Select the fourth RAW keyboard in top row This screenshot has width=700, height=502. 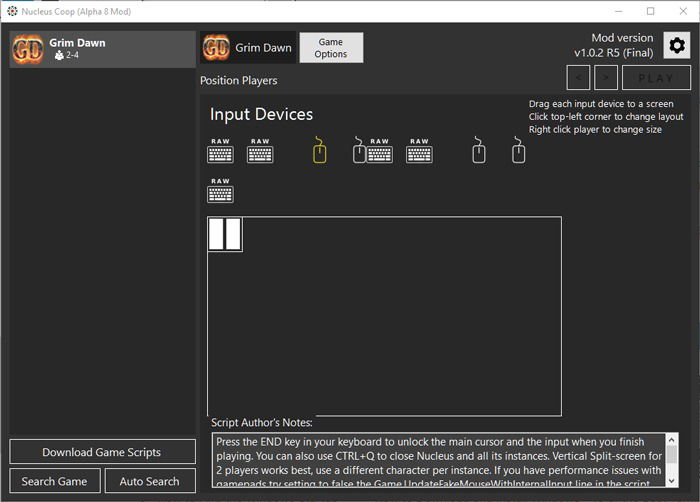[419, 151]
